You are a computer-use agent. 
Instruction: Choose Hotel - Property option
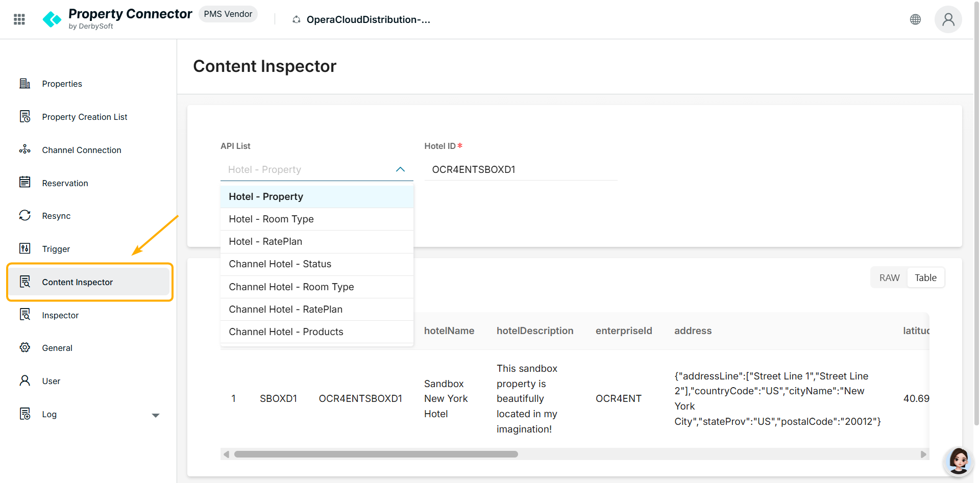(317, 196)
